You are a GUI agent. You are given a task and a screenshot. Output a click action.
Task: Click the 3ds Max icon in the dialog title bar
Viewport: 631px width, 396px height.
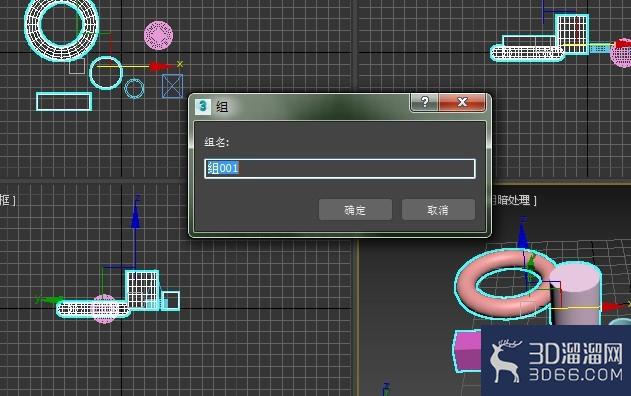pyautogui.click(x=203, y=106)
